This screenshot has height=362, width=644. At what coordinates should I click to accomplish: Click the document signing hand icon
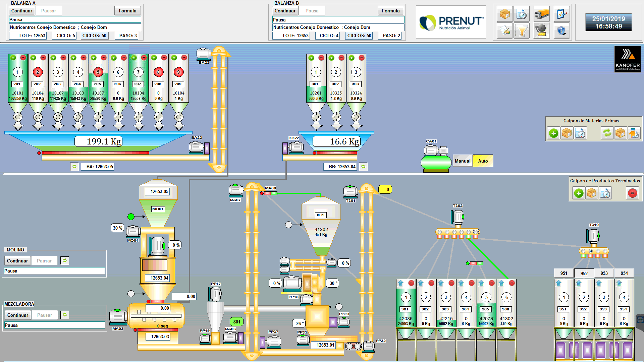pyautogui.click(x=504, y=31)
